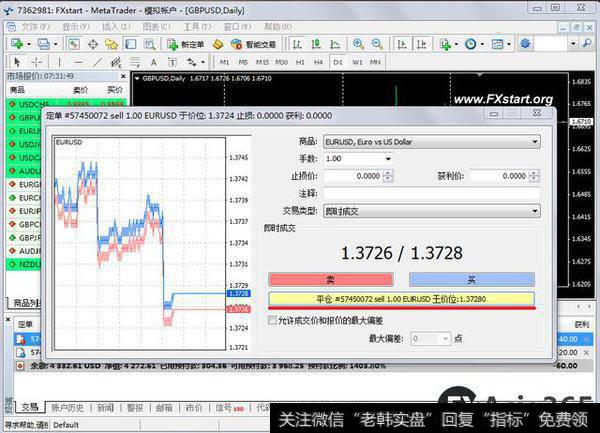
Task: Select the crosshair tool
Action: pos(36,62)
